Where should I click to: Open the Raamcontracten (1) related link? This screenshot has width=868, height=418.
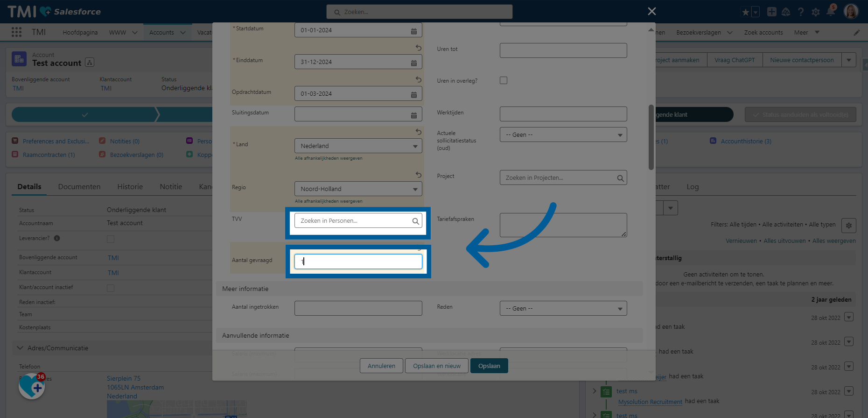point(49,155)
